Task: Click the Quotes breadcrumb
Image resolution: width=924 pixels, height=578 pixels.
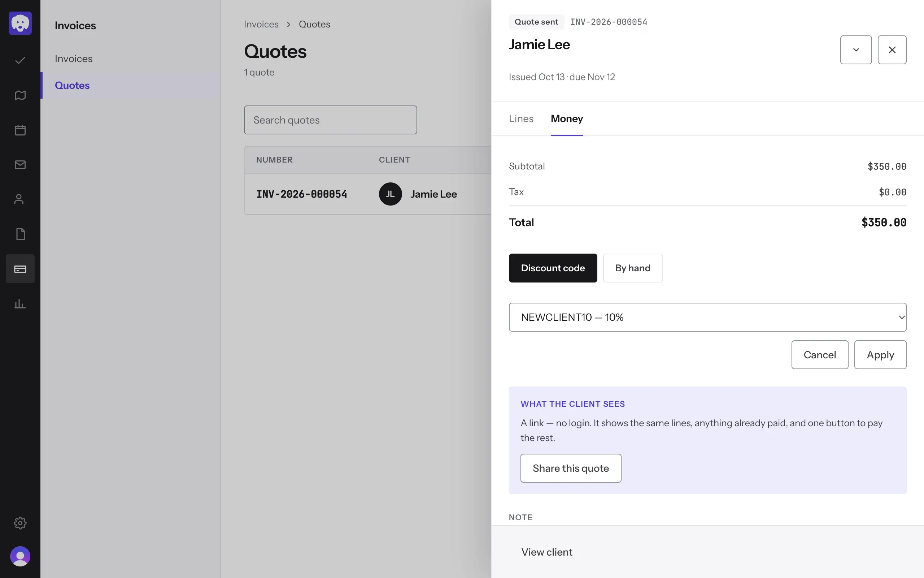Action: [x=314, y=24]
